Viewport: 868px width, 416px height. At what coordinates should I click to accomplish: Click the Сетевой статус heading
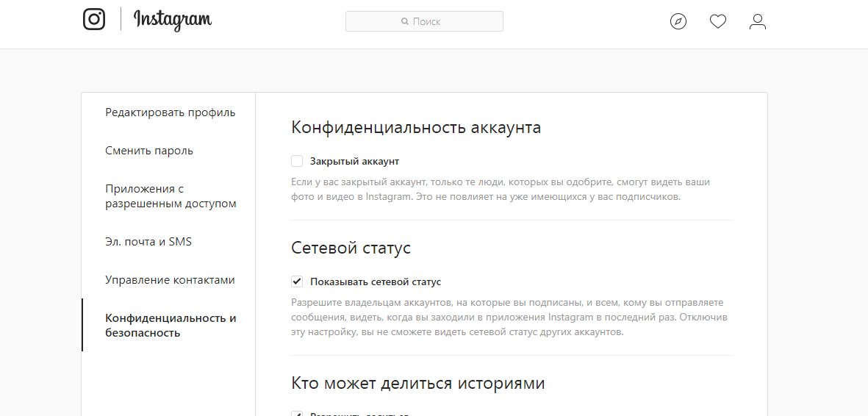[351, 248]
